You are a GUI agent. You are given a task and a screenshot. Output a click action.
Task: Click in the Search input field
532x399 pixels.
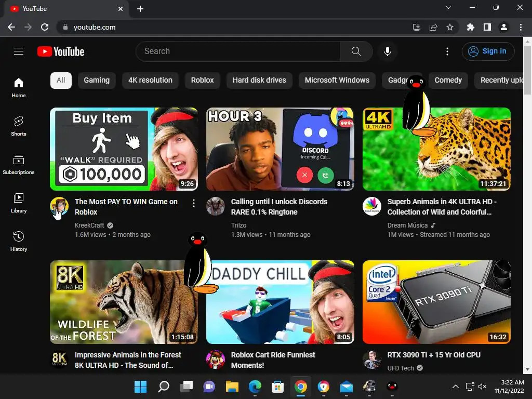pos(238,51)
